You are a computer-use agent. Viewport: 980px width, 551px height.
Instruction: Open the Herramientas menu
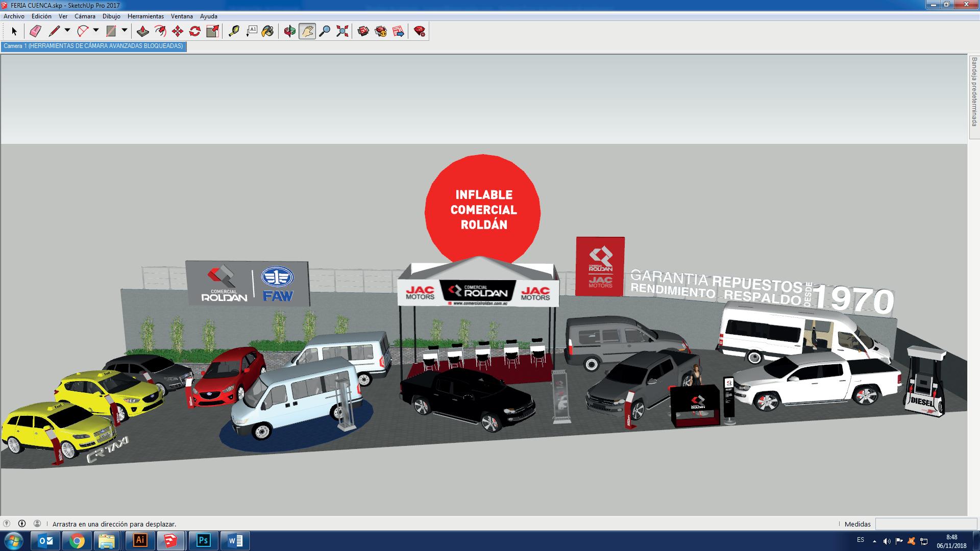pyautogui.click(x=145, y=16)
